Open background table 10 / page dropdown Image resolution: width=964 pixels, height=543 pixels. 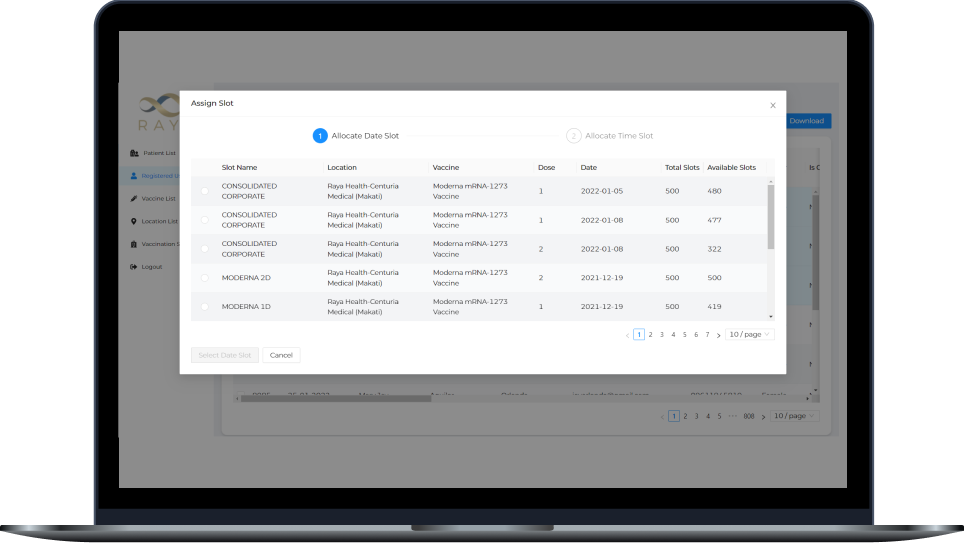point(794,416)
